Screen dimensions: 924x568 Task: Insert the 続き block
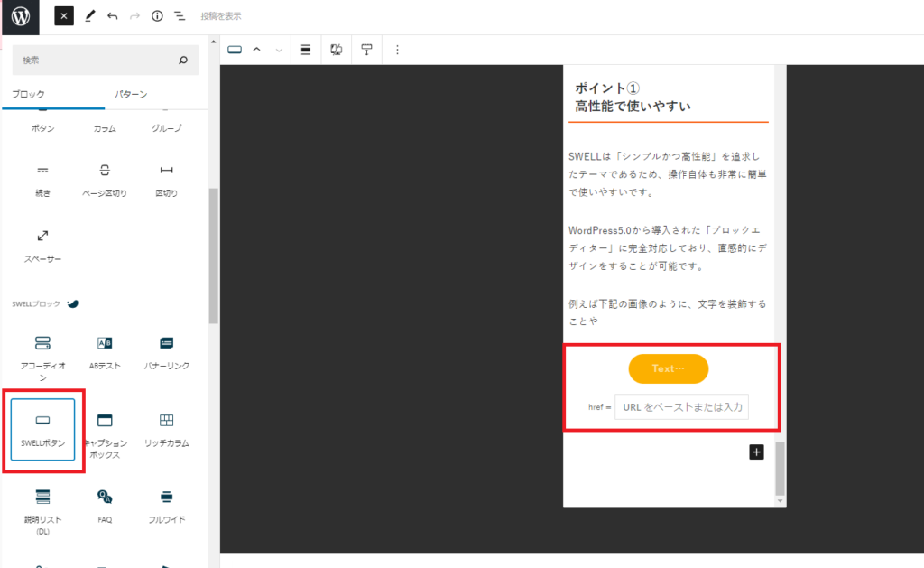point(42,181)
